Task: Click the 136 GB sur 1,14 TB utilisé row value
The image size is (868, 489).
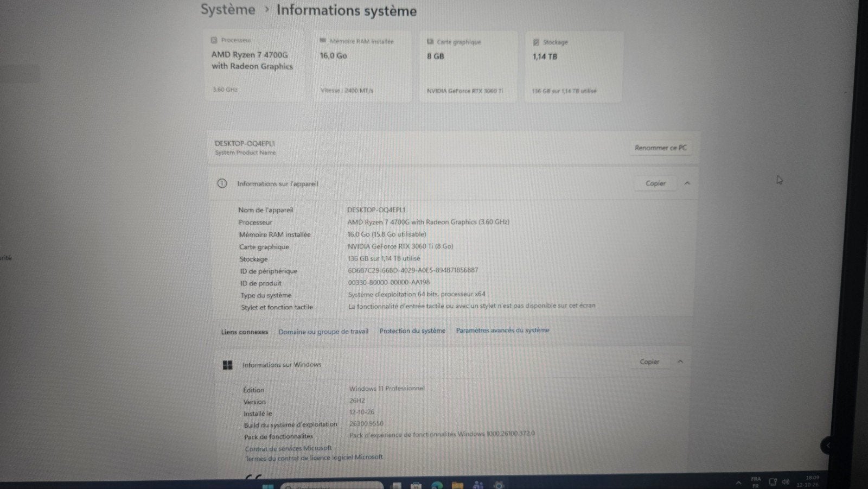Action: click(384, 258)
